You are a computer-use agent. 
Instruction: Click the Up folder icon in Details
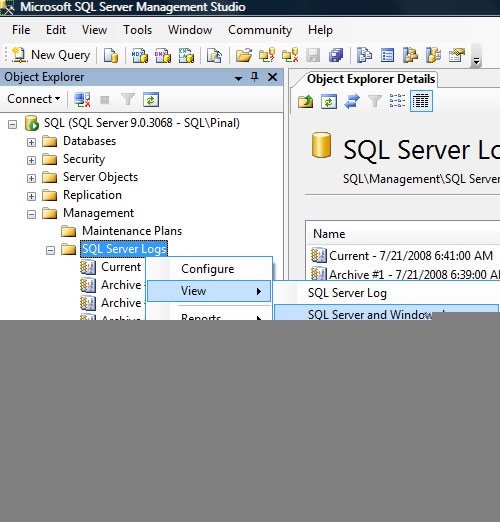[x=305, y=101]
